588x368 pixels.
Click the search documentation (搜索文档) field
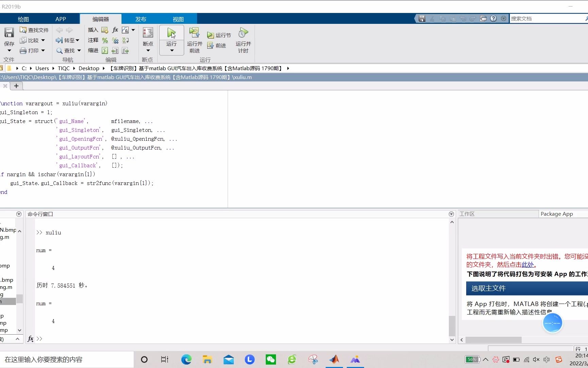coord(546,19)
